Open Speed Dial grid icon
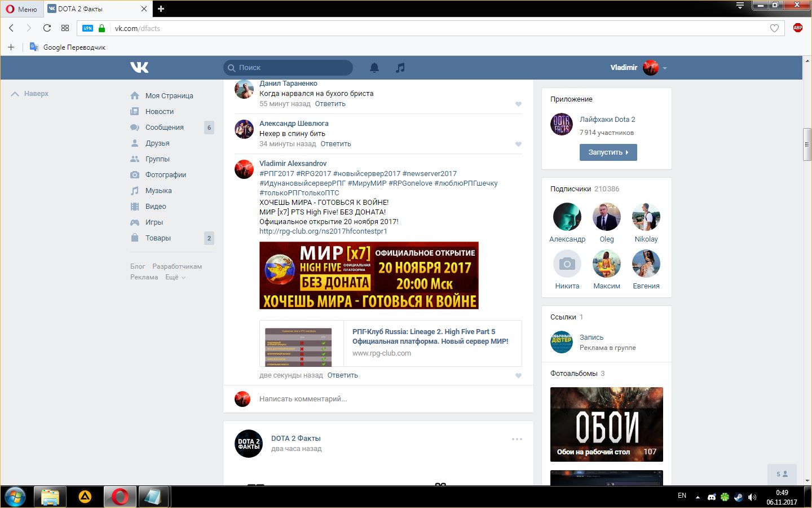The image size is (812, 508). point(65,28)
